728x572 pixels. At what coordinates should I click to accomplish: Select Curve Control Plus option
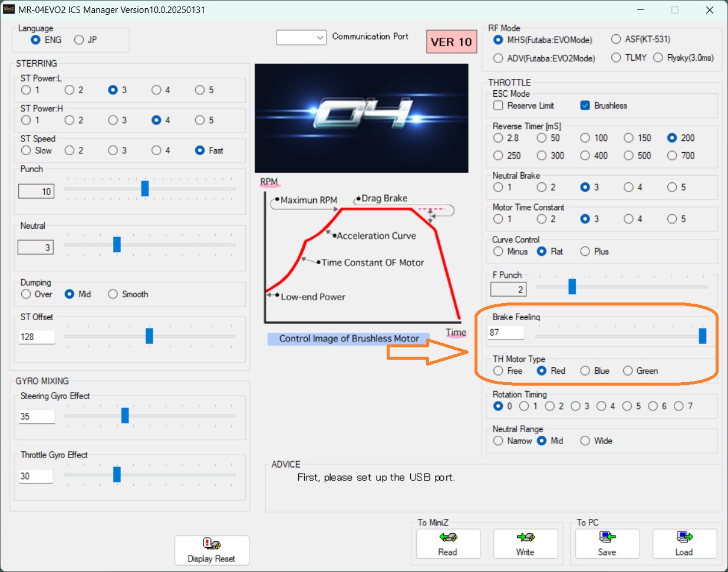coord(585,252)
